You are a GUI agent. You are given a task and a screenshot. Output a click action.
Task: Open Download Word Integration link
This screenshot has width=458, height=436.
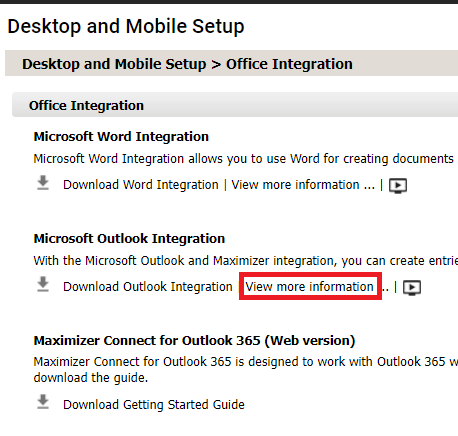point(141,185)
